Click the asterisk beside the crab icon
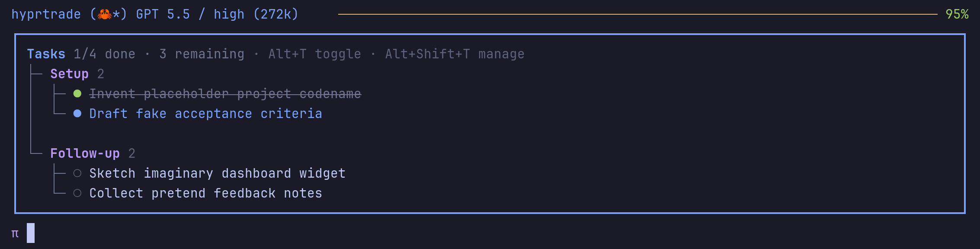This screenshot has height=249, width=980. pos(116,14)
